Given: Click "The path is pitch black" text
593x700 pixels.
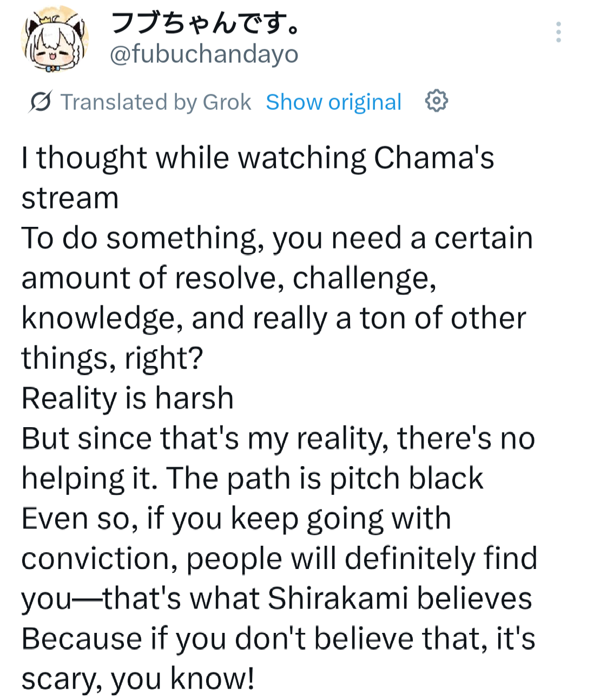Looking at the screenshot, I should click(x=325, y=479).
